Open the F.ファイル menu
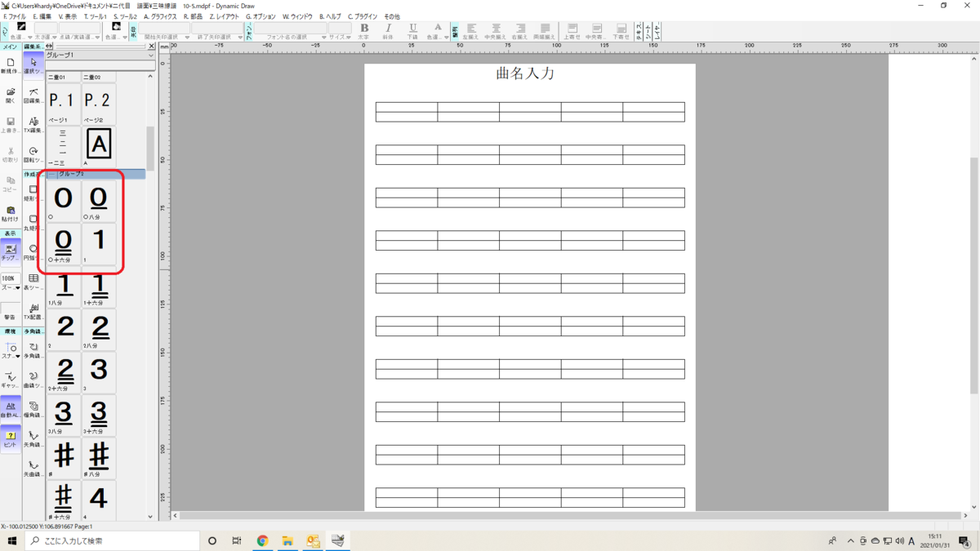 15,16
